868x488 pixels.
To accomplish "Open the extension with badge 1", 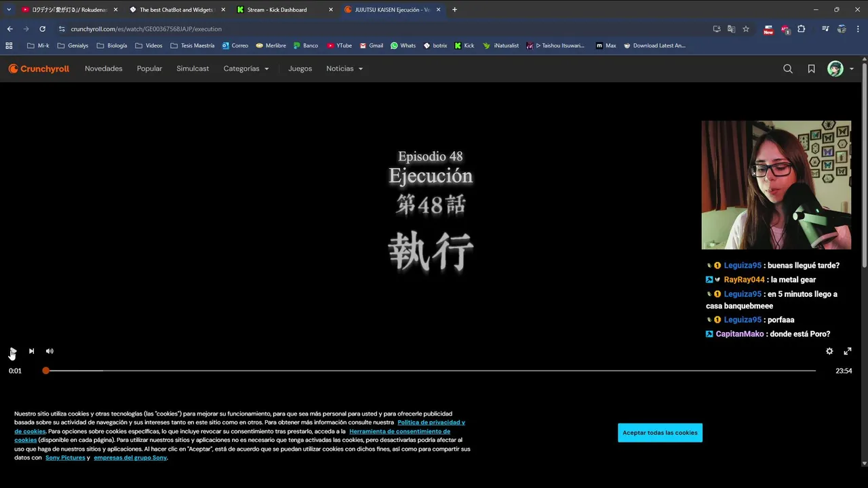I will pyautogui.click(x=785, y=29).
